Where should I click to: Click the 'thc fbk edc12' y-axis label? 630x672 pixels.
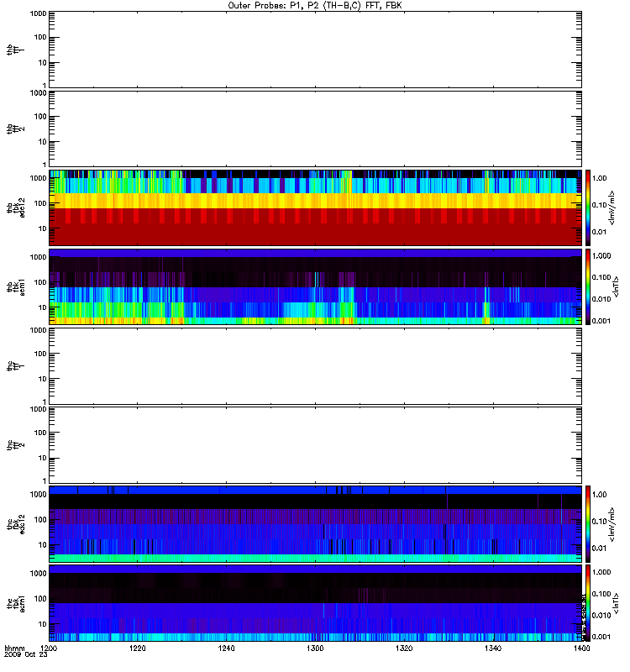[x=15, y=523]
